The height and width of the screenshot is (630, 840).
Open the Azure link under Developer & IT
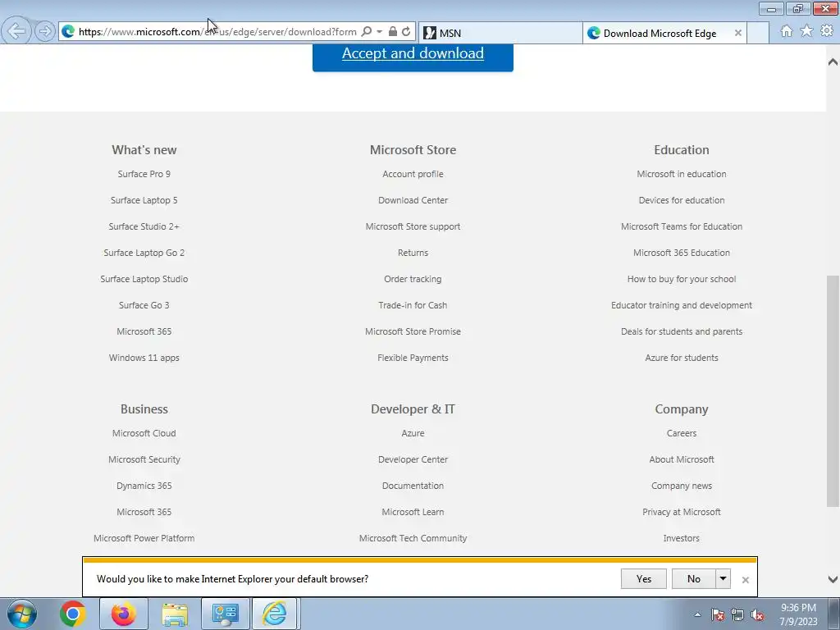click(x=413, y=433)
